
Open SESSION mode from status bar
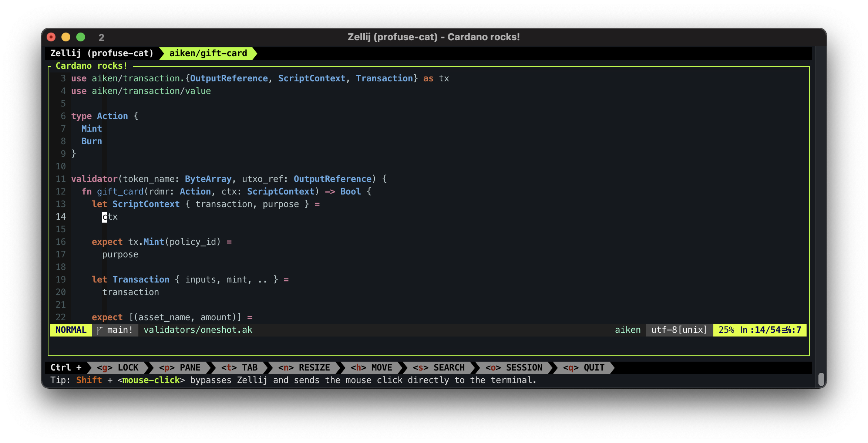(x=514, y=368)
